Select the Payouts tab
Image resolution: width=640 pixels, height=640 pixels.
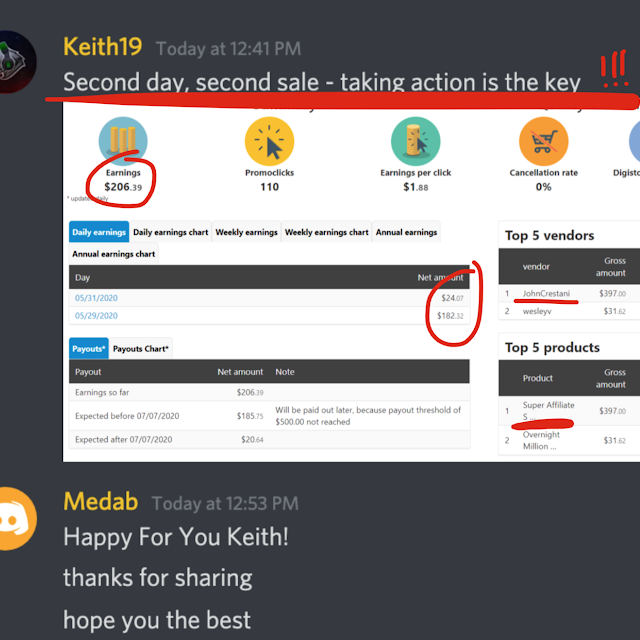point(89,349)
